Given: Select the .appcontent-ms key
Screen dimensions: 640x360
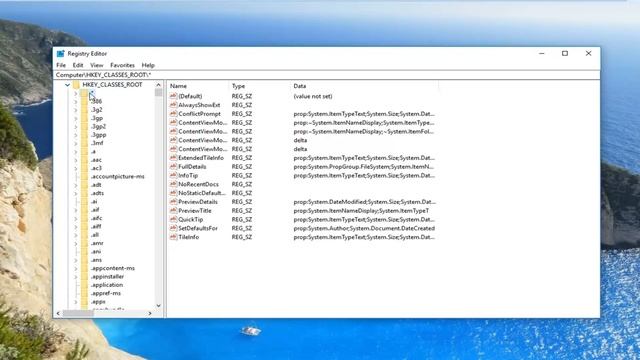Looking at the screenshot, I should coord(113,268).
